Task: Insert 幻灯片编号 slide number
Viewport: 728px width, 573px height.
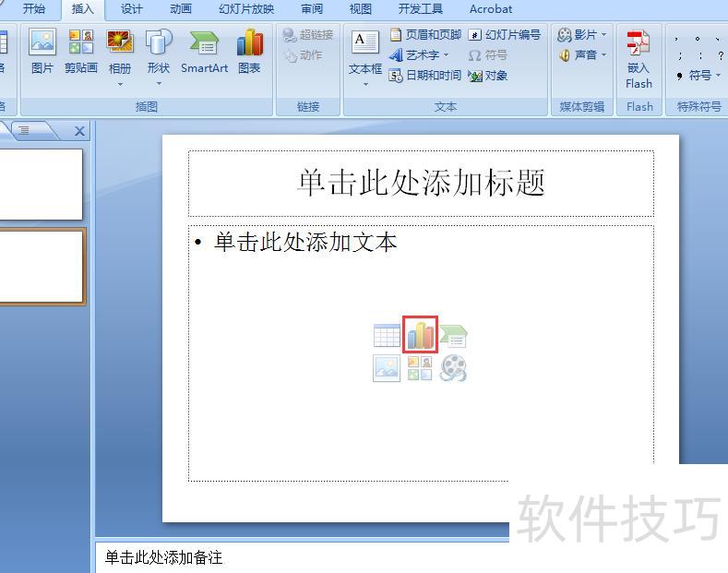Action: point(504,35)
